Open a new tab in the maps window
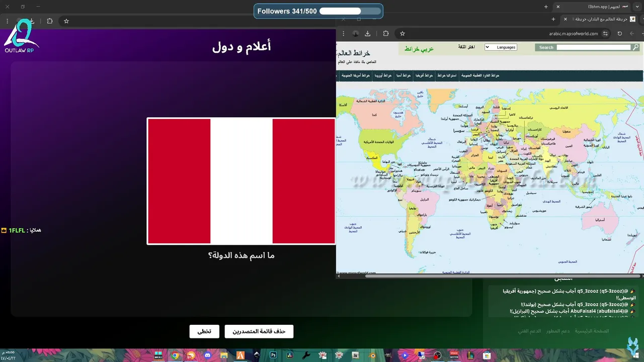This screenshot has height=362, width=644. [x=553, y=19]
